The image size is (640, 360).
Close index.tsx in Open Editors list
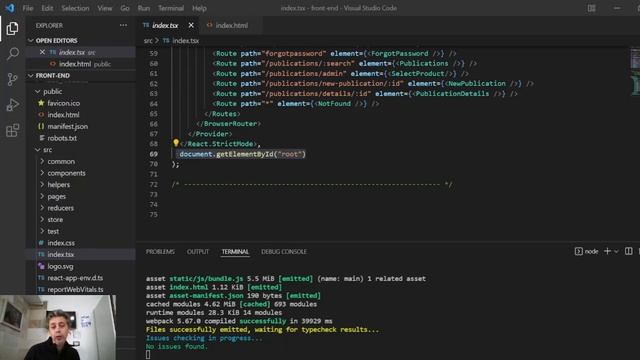coord(42,52)
